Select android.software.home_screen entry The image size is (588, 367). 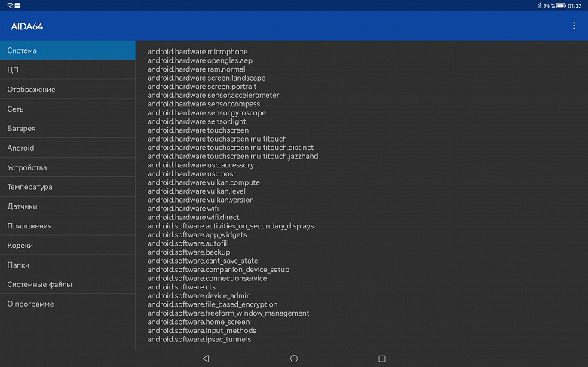point(198,322)
